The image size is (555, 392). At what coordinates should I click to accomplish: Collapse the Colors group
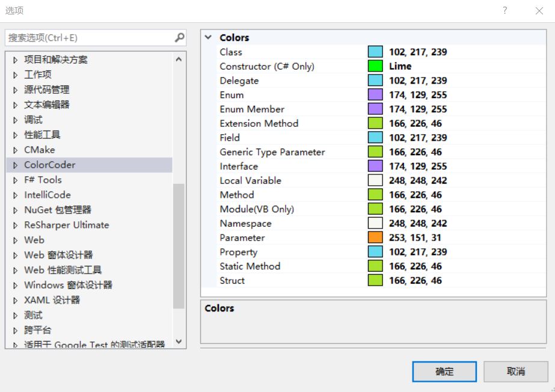click(207, 37)
